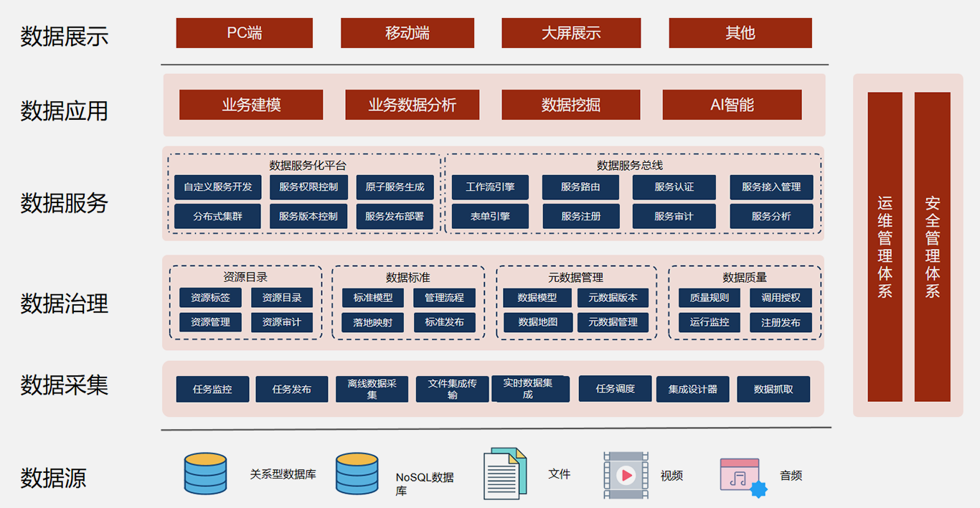Click the 安全管理体系 vertical bar
This screenshot has width=980, height=508.
coord(932,247)
